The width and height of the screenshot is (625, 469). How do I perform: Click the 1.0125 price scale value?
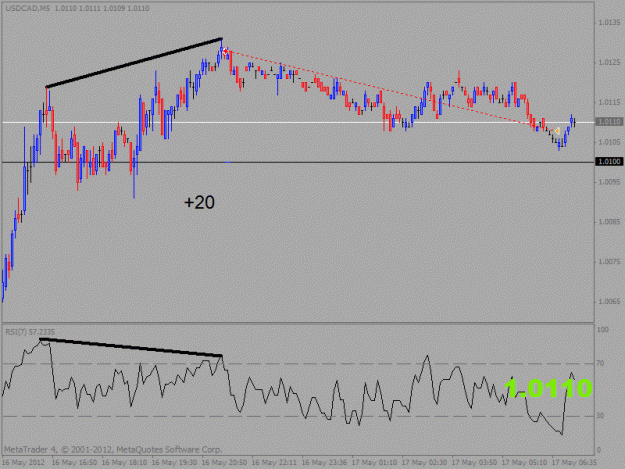coord(609,62)
